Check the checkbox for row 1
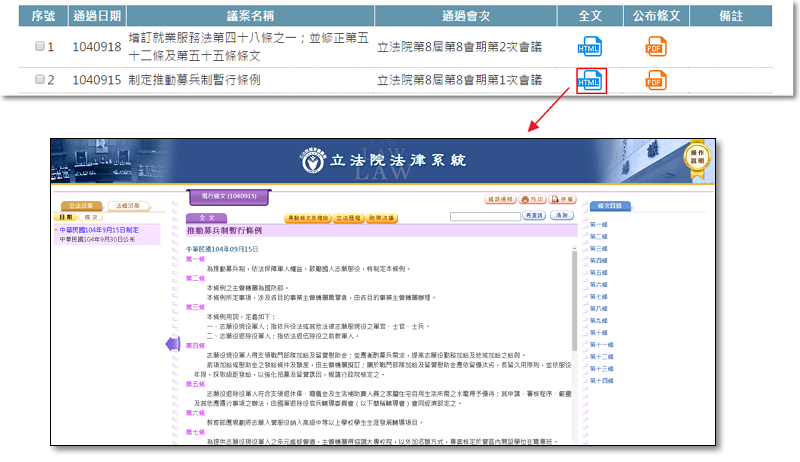Screen dimensions: 800x462 [x=40, y=46]
